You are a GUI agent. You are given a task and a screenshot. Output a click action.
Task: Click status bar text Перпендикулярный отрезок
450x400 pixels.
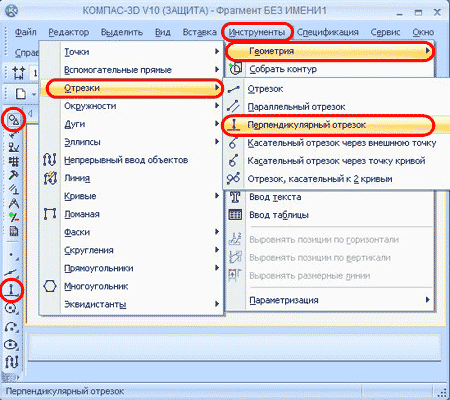coord(65,391)
